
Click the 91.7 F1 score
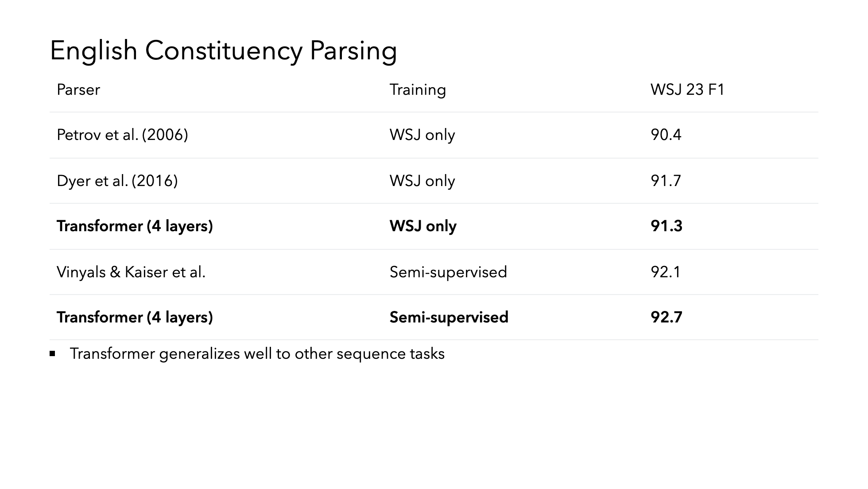666,181
